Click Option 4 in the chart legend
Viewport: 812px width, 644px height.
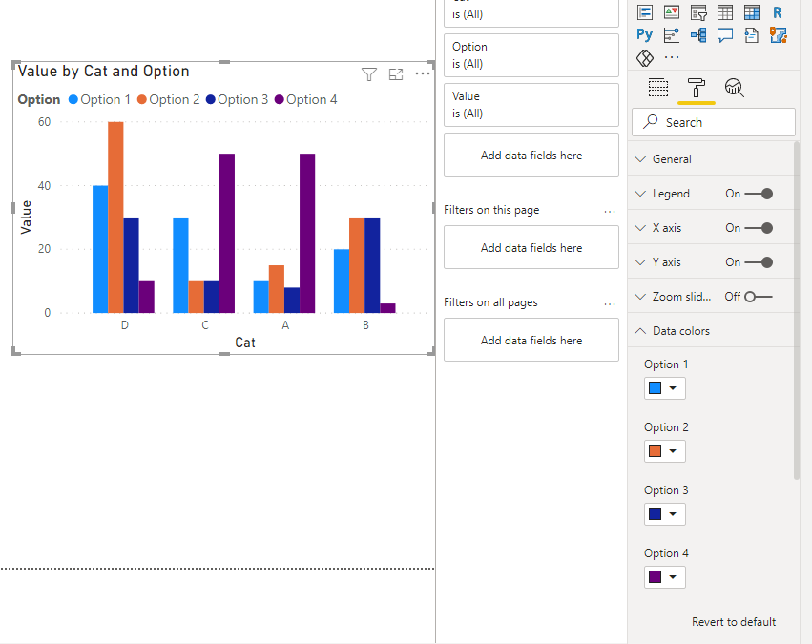point(305,99)
